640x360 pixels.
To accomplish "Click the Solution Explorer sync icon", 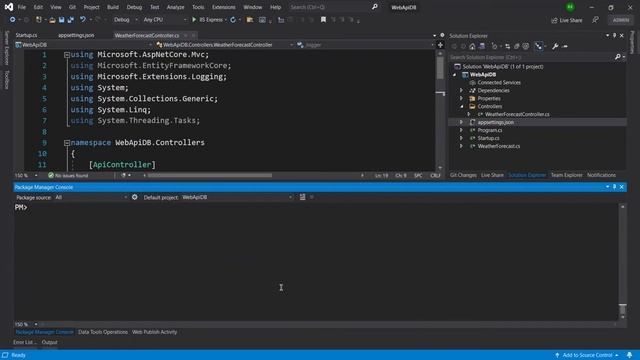I will 507,47.
